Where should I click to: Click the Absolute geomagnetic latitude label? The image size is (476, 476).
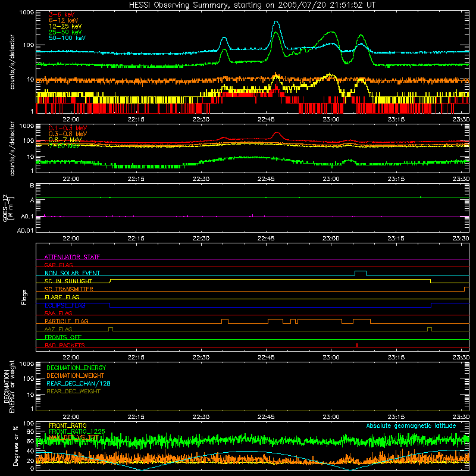tap(411, 425)
